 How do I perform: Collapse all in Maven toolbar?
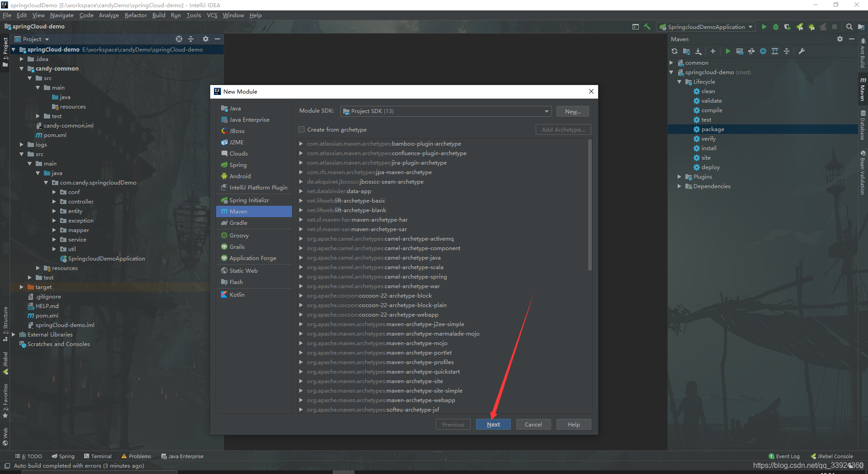[787, 51]
